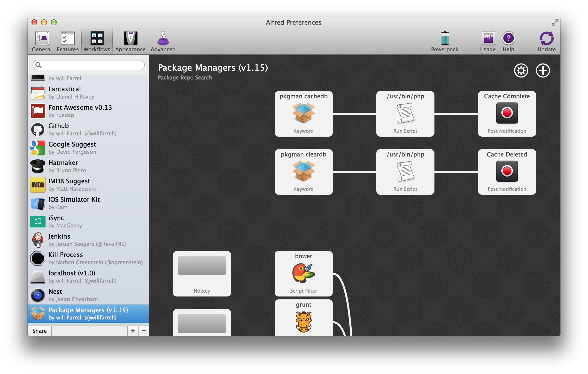Open the Advanced tab

point(163,41)
